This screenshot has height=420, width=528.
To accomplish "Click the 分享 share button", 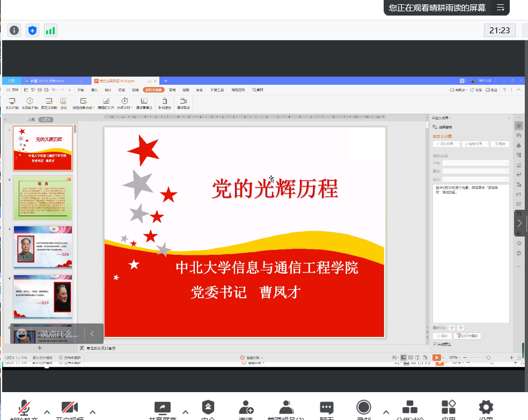I will (476, 90).
